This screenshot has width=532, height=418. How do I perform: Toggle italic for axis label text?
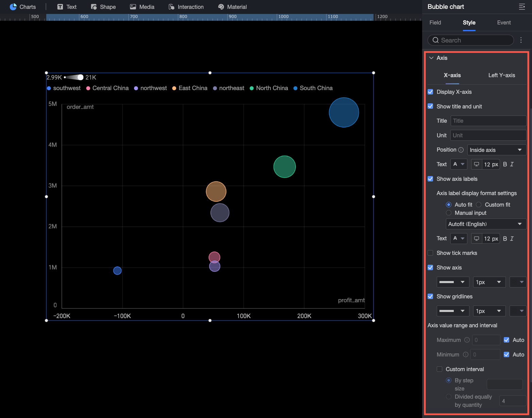tap(512, 239)
